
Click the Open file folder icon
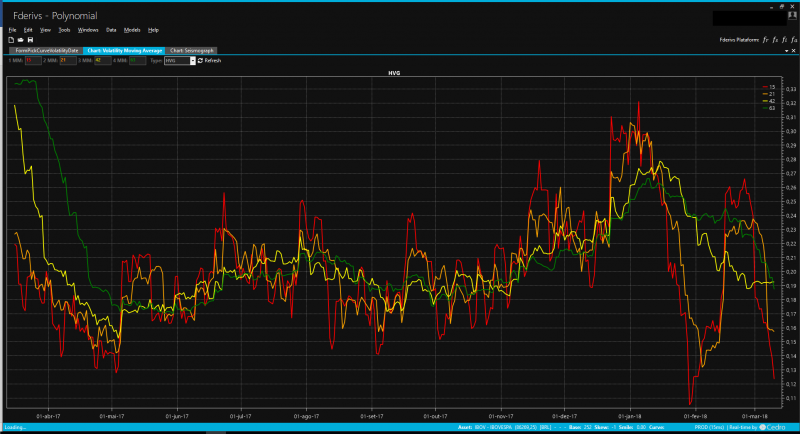[20, 40]
